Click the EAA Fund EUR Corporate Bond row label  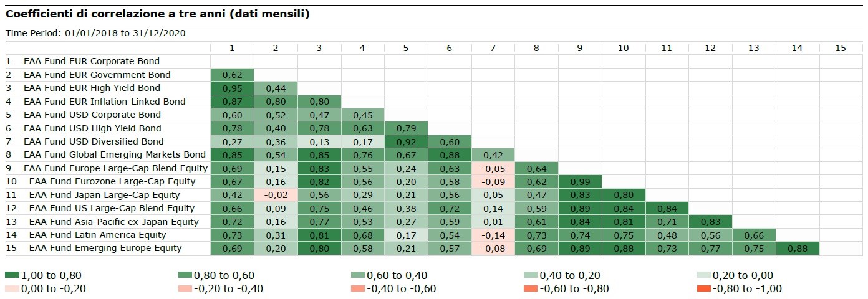[91, 61]
